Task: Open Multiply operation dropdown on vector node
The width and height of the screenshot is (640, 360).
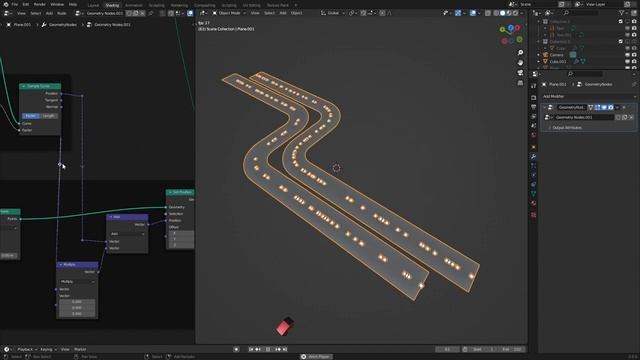Action: (x=77, y=282)
